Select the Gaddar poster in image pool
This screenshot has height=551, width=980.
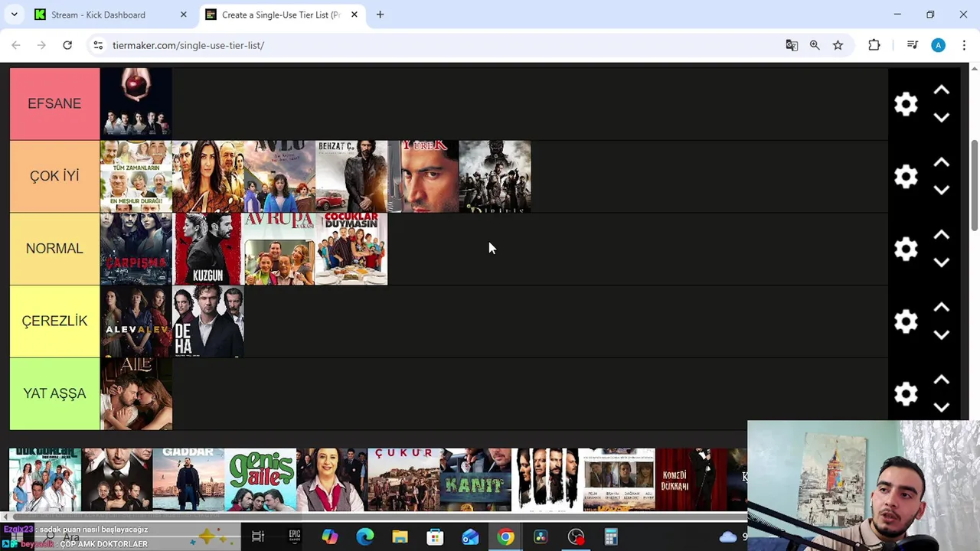(188, 480)
